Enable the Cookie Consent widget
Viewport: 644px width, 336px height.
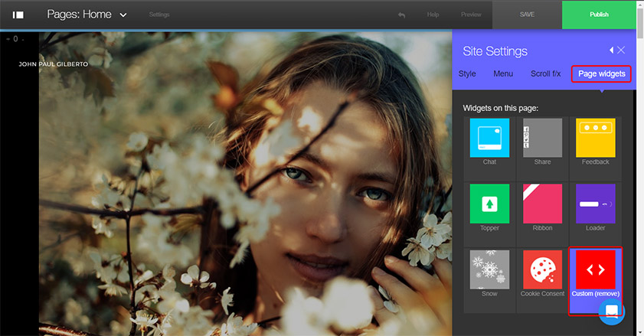pos(542,270)
